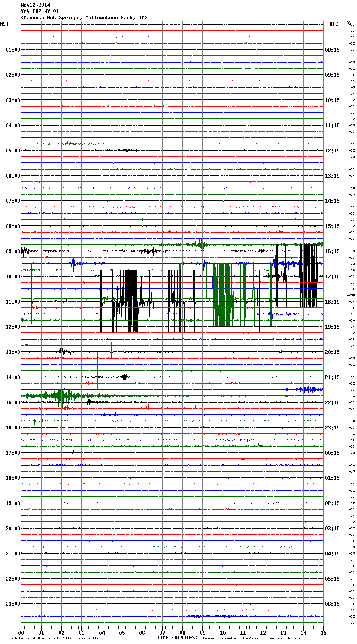Click the date label Nov12,2014
The image size is (357, 644).
(x=35, y=5)
